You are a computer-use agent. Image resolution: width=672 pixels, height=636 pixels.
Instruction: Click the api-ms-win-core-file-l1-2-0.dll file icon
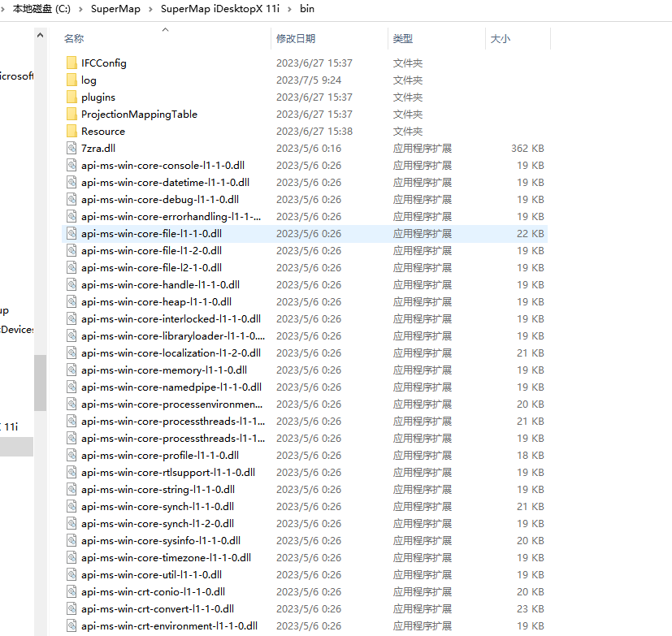pyautogui.click(x=72, y=250)
